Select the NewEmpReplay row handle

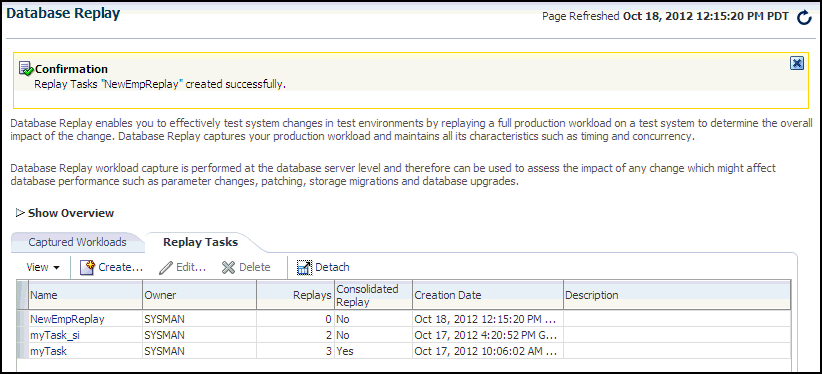coord(23,319)
